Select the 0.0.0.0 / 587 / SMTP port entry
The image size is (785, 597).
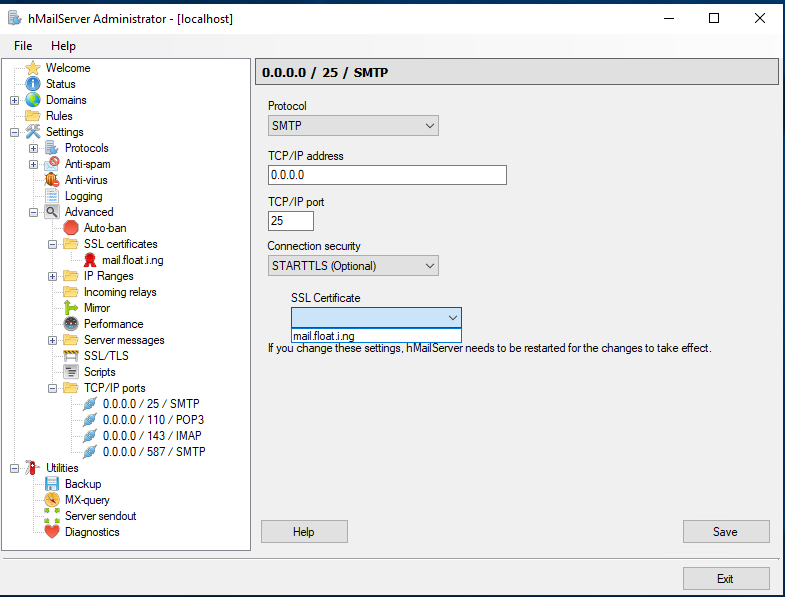154,452
